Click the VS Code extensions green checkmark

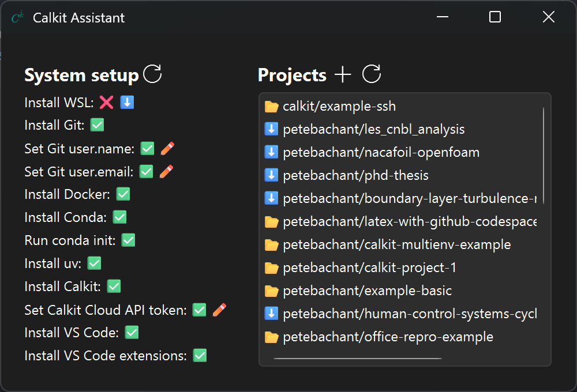coord(200,356)
